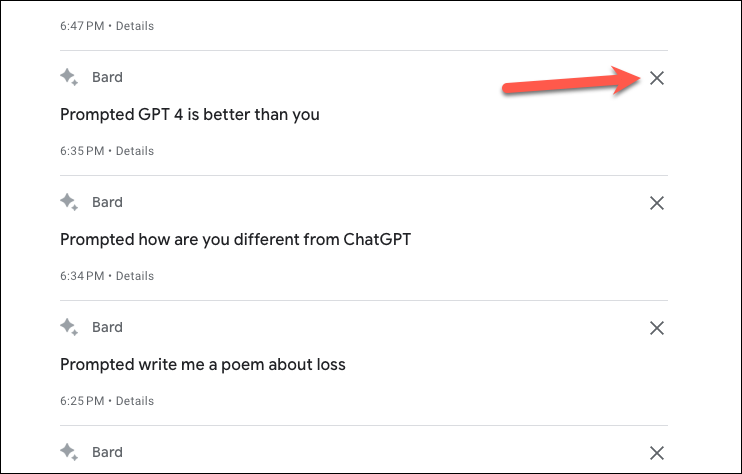Click Bard sparkle icon beside ChatGPT prompt
The height and width of the screenshot is (474, 742).
[69, 202]
